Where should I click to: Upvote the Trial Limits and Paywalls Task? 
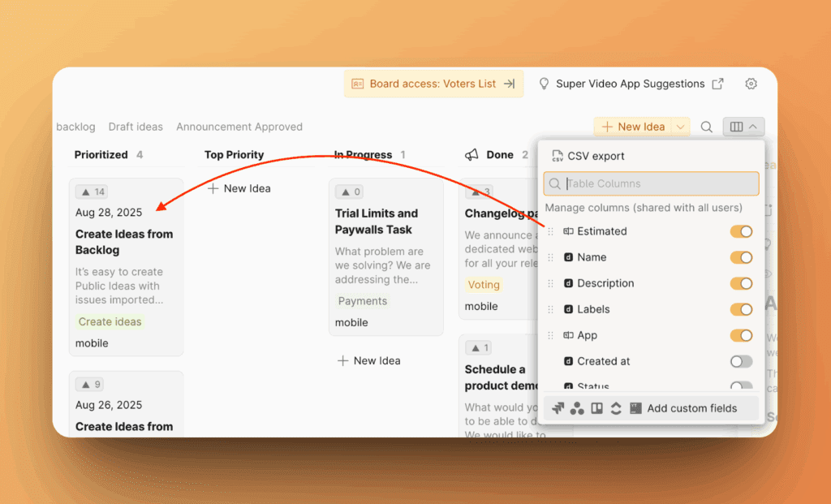[x=351, y=192]
